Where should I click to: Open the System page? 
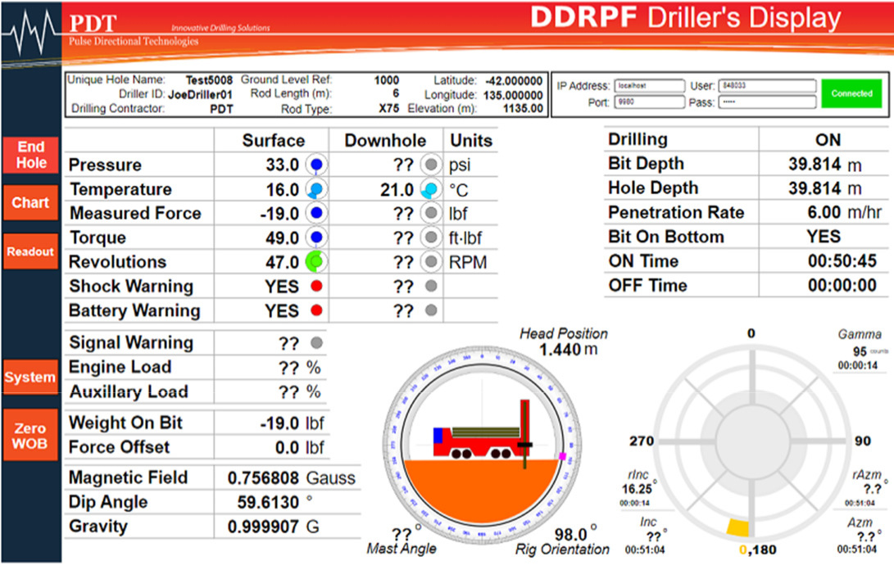point(31,378)
